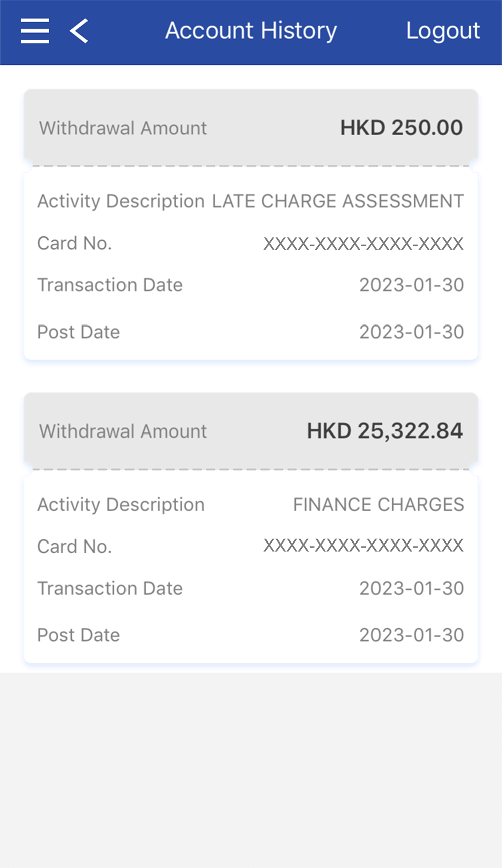
Task: Tap the FINANCE CHARGES description
Action: 378,505
